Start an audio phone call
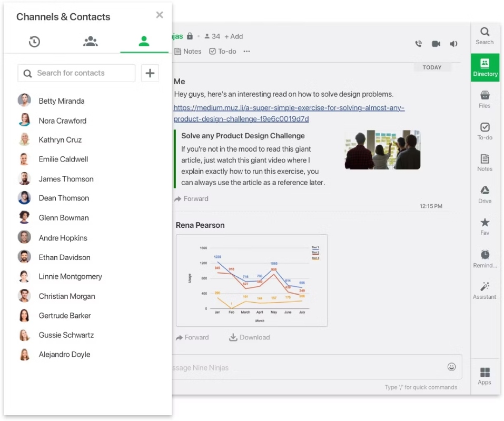Screen dimensions: 504x421 tap(419, 44)
